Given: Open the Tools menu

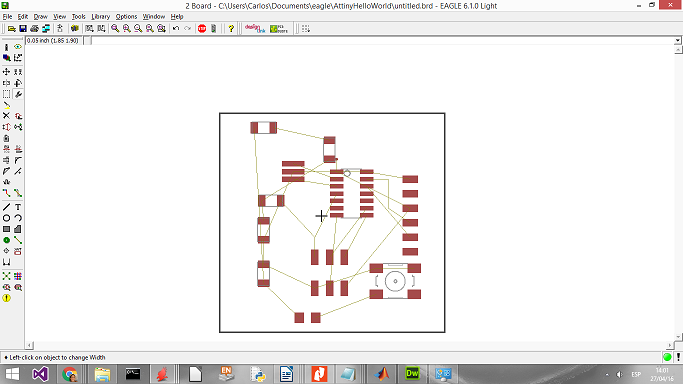Looking at the screenshot, I should (x=78, y=17).
